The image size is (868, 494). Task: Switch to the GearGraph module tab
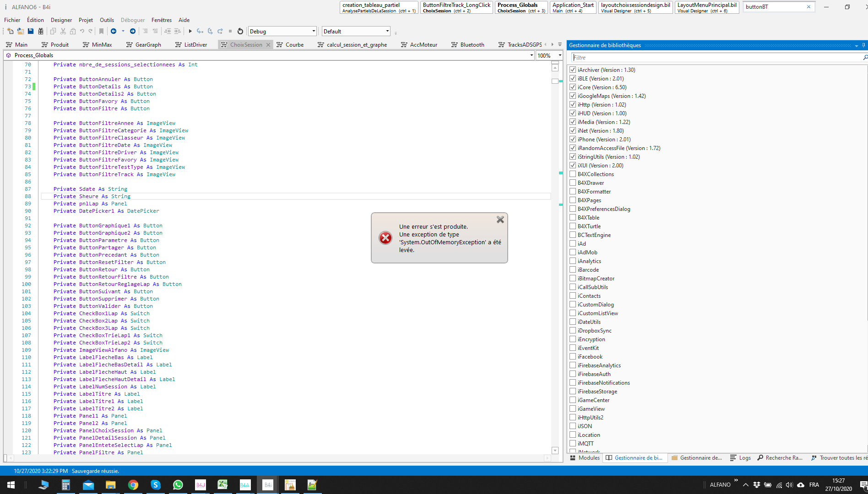143,44
